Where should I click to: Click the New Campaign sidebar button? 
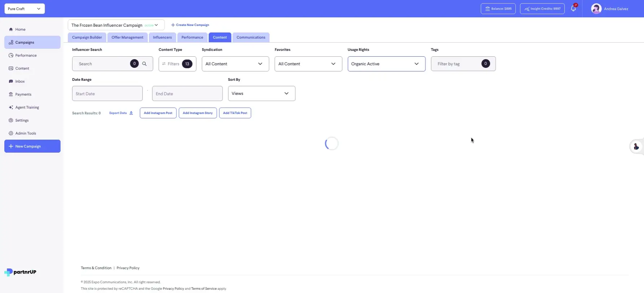32,146
